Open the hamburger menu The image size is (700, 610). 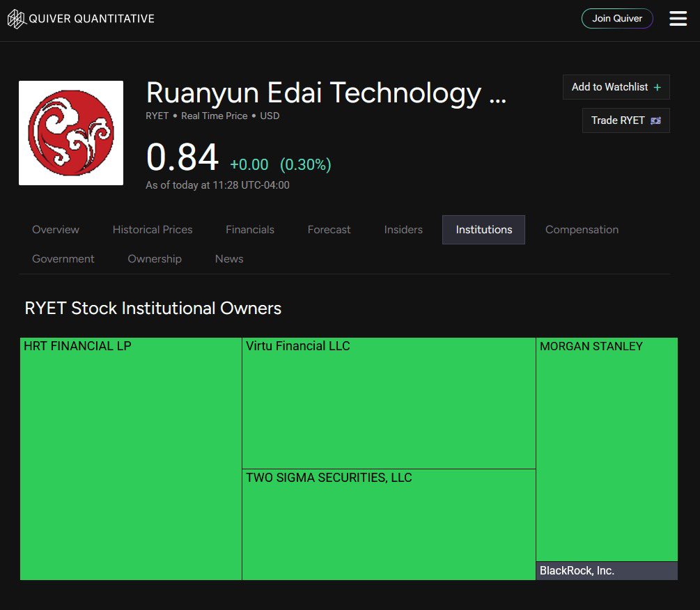click(678, 19)
